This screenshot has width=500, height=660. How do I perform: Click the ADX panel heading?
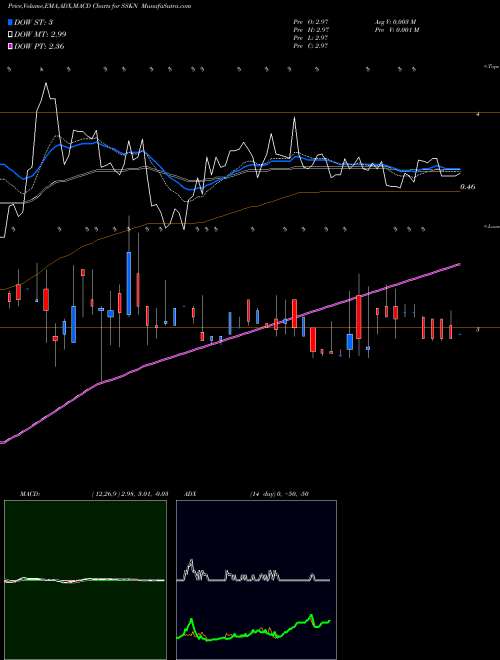[x=191, y=494]
